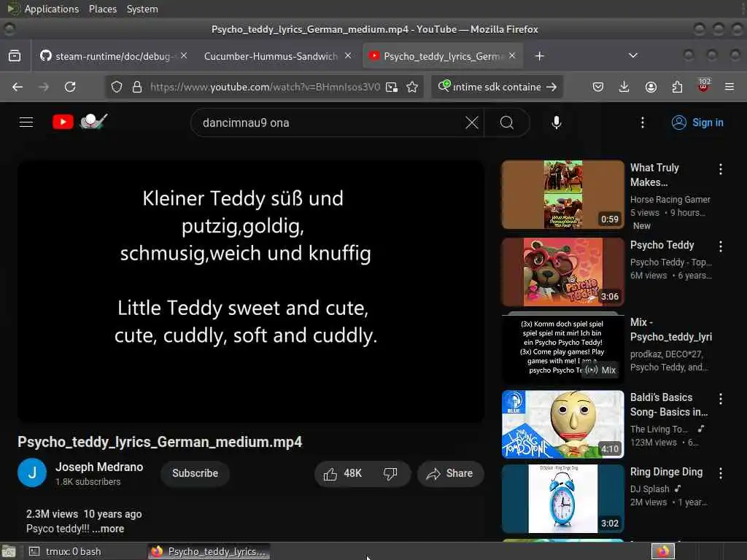Open Ring Dinge Ding title link
Image resolution: width=747 pixels, height=560 pixels.
coord(666,472)
